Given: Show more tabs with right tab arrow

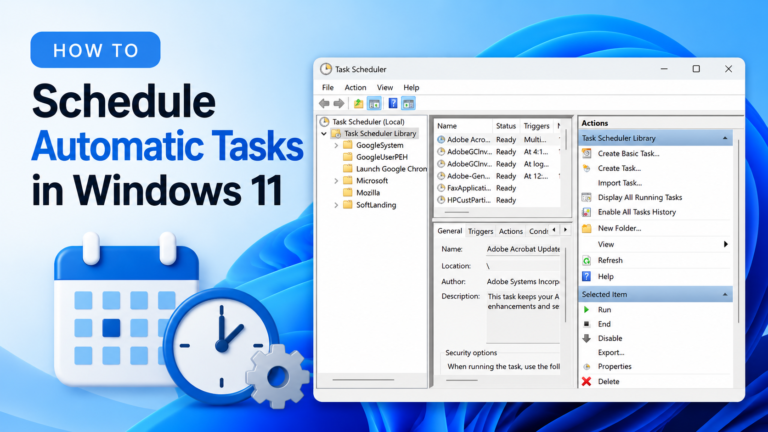Looking at the screenshot, I should click(x=565, y=230).
